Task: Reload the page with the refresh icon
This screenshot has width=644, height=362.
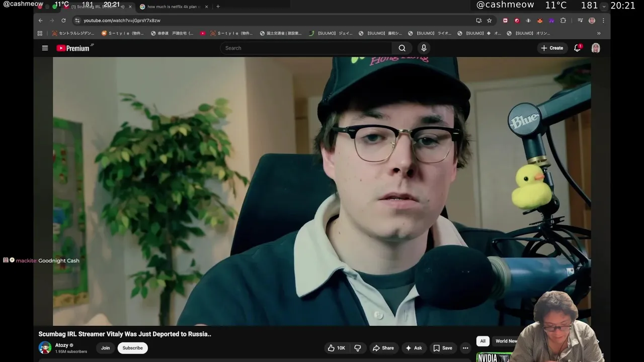Action: 63,21
